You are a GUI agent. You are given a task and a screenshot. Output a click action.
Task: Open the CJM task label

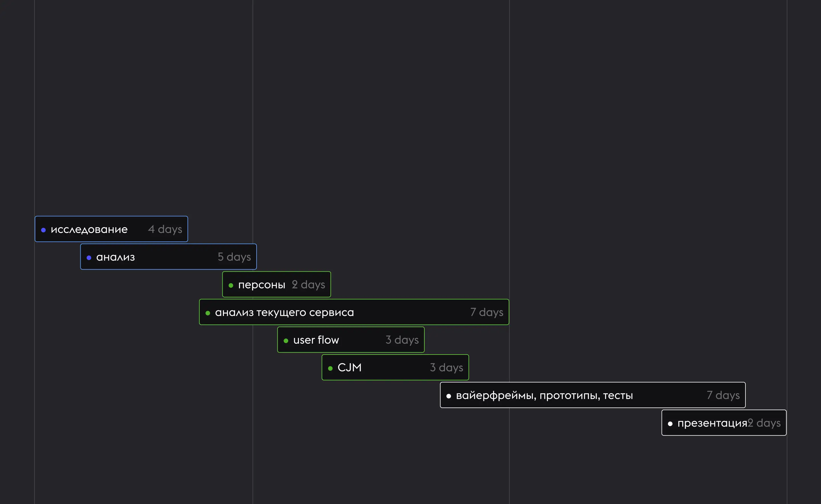pos(349,367)
